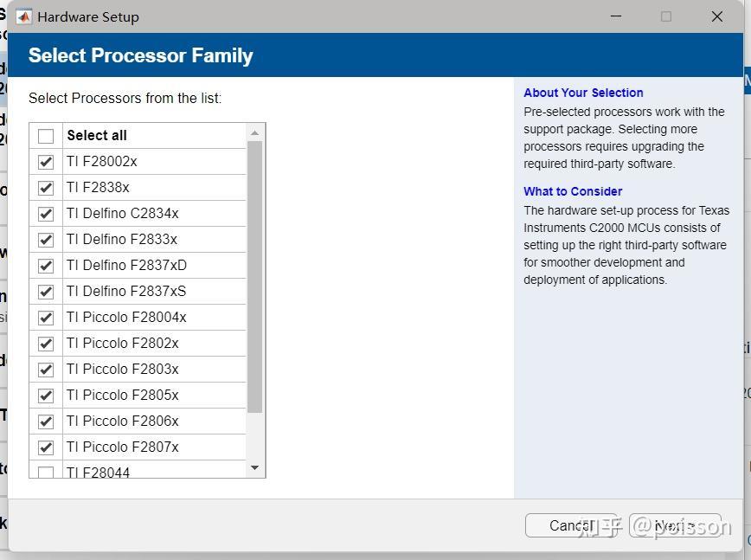Uncheck TI Piccolo F2807x

(x=46, y=447)
